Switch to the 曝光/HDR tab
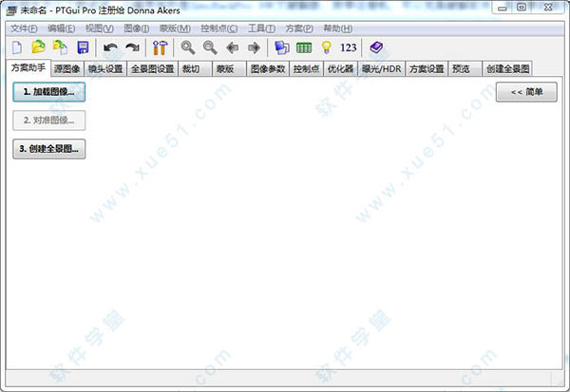Screen dimensions: 570x392 click(x=381, y=69)
